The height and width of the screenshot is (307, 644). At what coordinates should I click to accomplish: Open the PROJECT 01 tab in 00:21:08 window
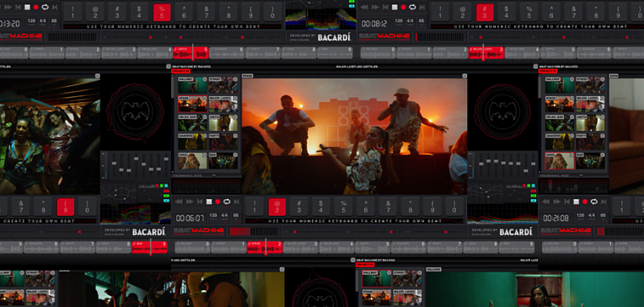pos(547,71)
